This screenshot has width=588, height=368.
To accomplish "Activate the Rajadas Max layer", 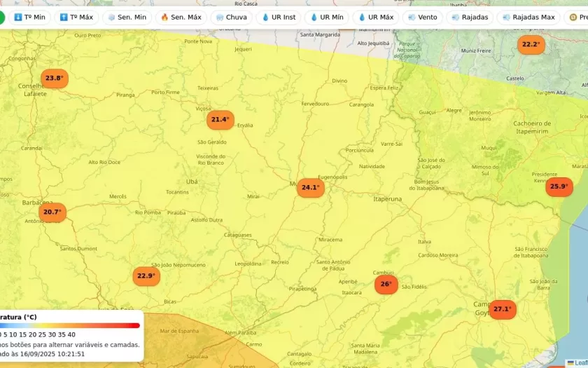I will (527, 17).
